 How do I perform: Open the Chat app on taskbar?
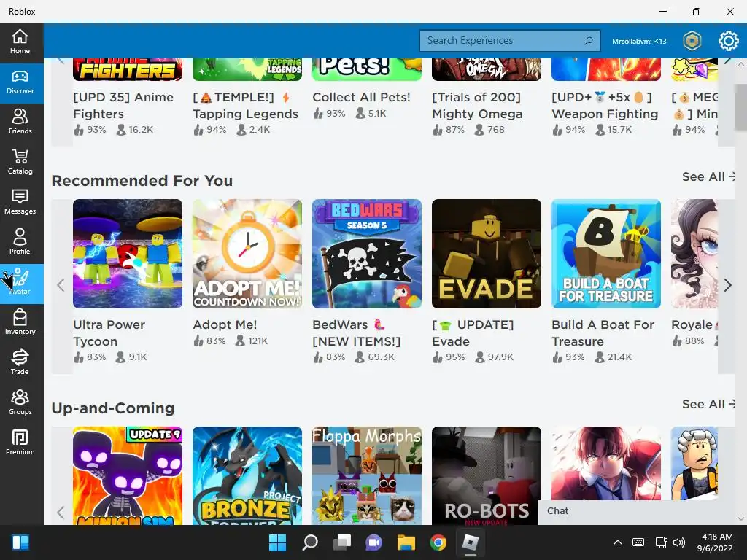pos(374,542)
